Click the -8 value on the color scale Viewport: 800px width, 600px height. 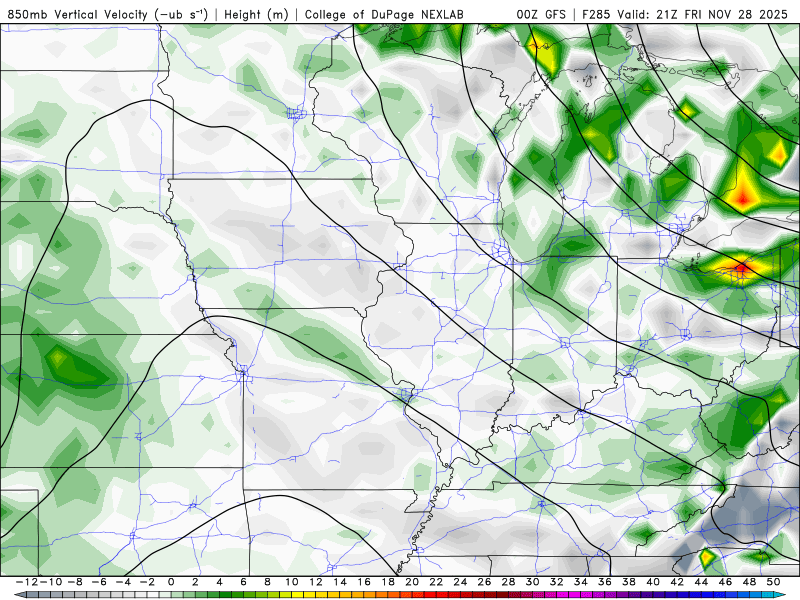74,582
